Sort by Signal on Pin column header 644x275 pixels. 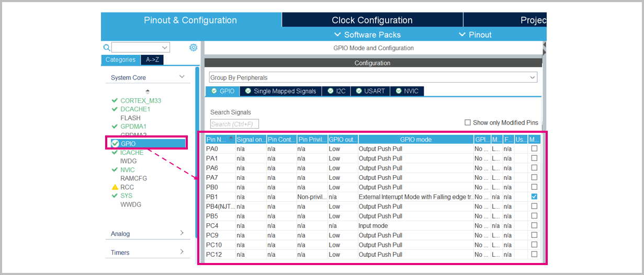251,140
